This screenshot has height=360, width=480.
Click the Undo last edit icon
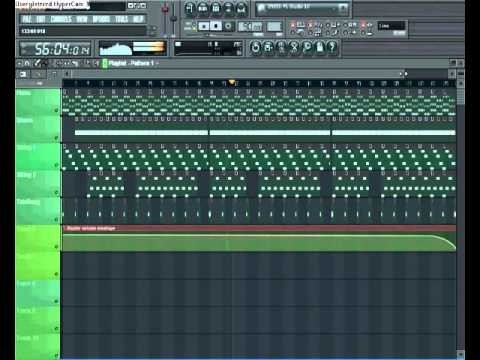pos(255,48)
